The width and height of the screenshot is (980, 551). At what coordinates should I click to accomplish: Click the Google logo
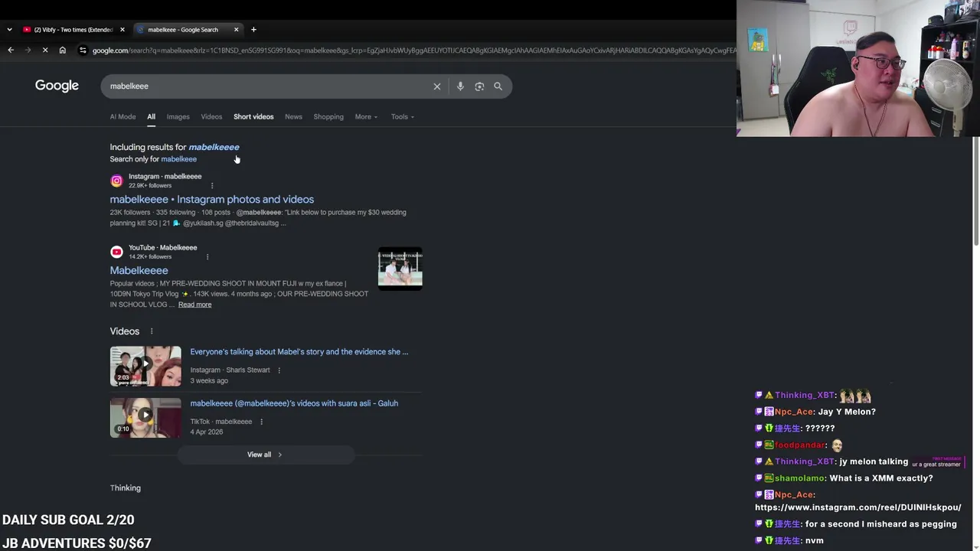point(57,86)
